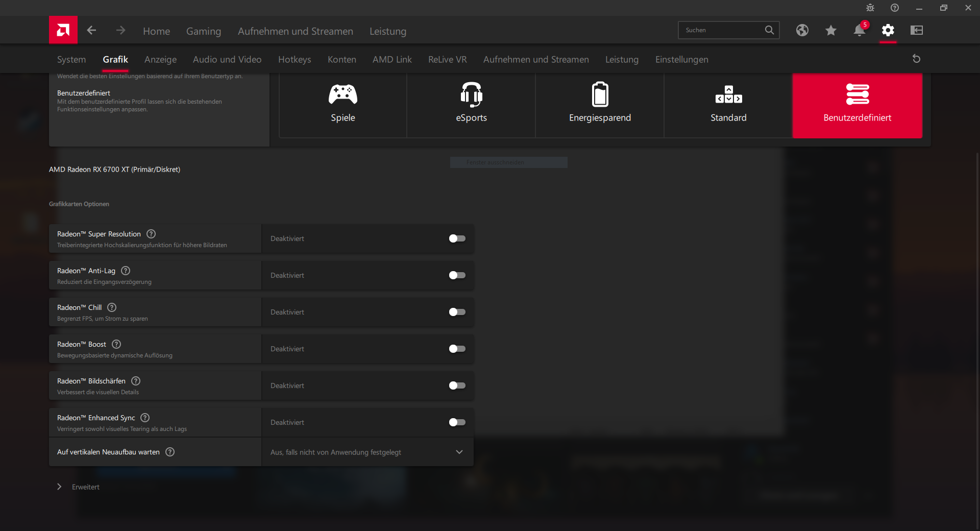980x531 pixels.
Task: Switch to the Grafik settings tab
Action: click(115, 59)
